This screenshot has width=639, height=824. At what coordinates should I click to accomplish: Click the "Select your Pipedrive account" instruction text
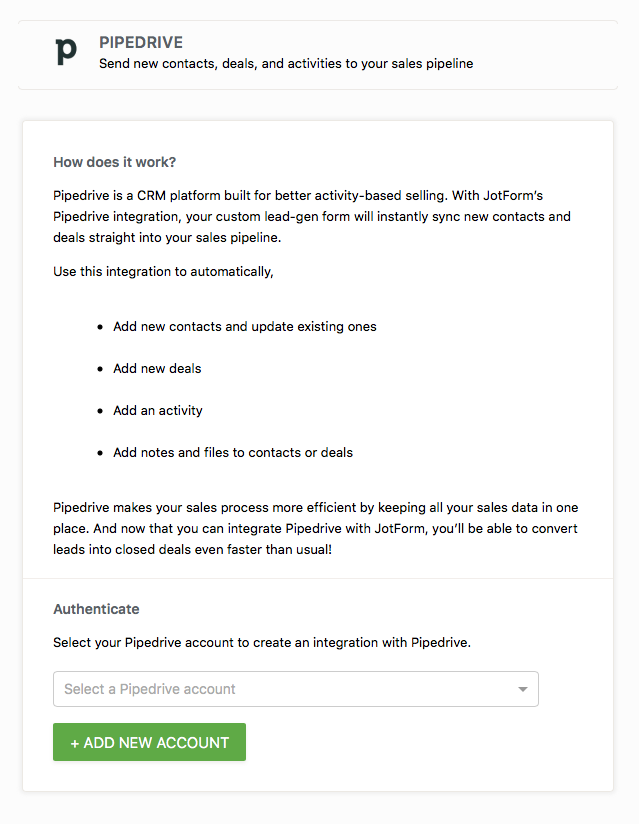(x=262, y=642)
